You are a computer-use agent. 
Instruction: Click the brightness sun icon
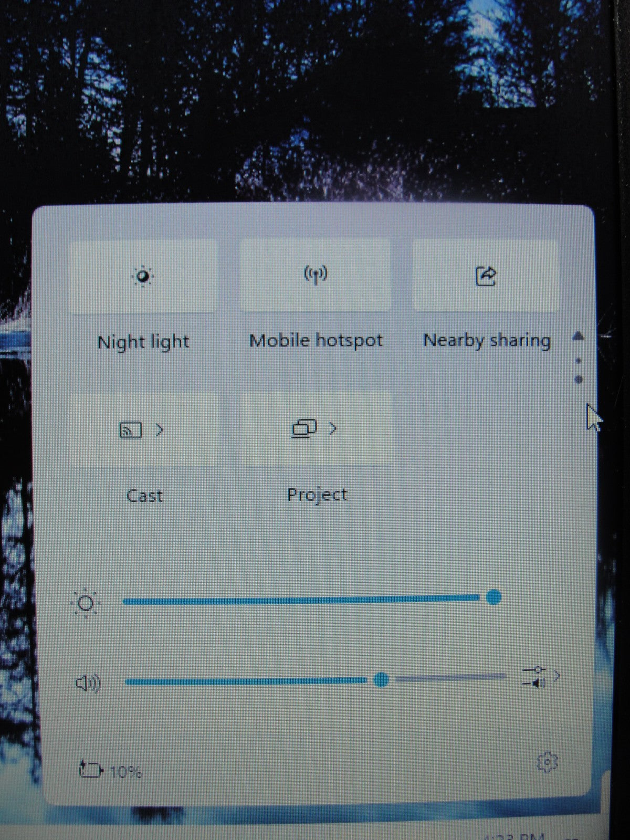point(85,603)
